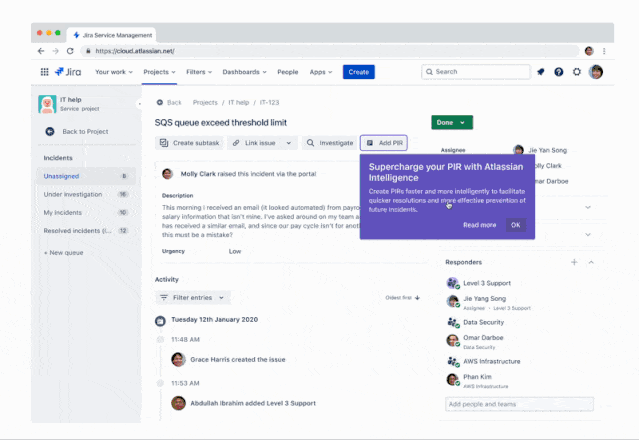The width and height of the screenshot is (639, 440).
Task: Click the Add PIR button
Action: pos(384,143)
